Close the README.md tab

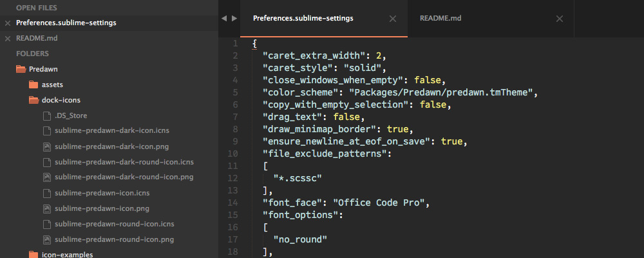pyautogui.click(x=560, y=19)
